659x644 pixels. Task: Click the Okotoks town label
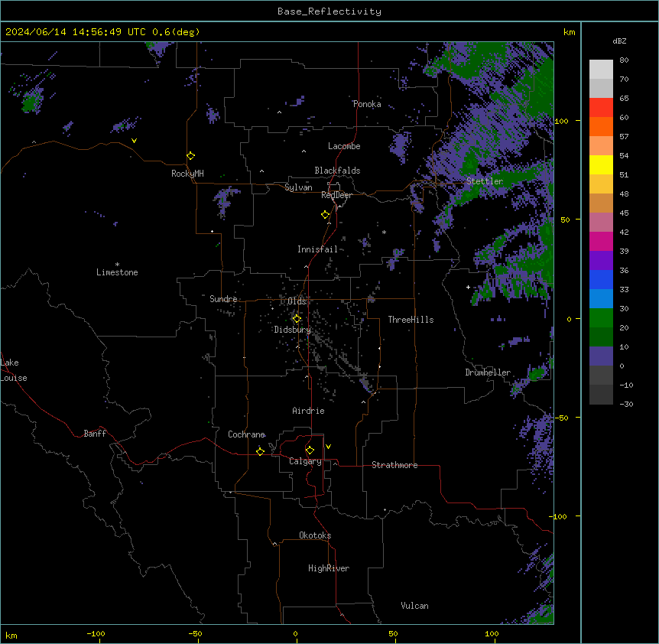(315, 535)
